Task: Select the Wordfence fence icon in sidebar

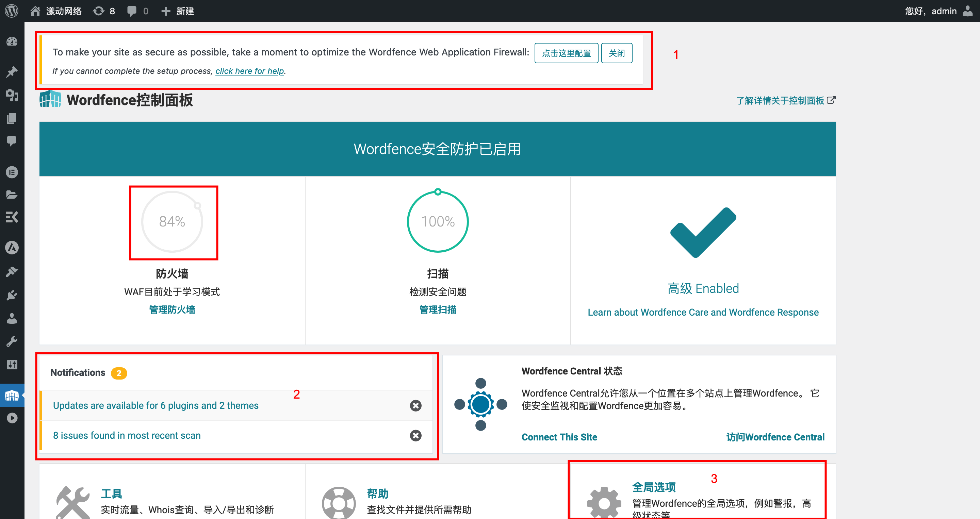Action: click(12, 396)
